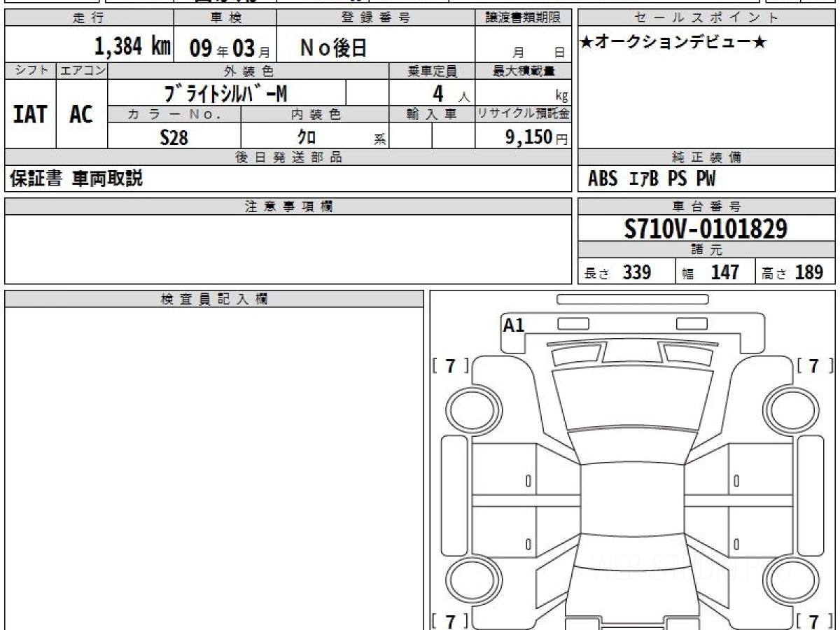Select the upper-left [7] tire marker
Image resolution: width=840 pixels, height=630 pixels.
(451, 365)
